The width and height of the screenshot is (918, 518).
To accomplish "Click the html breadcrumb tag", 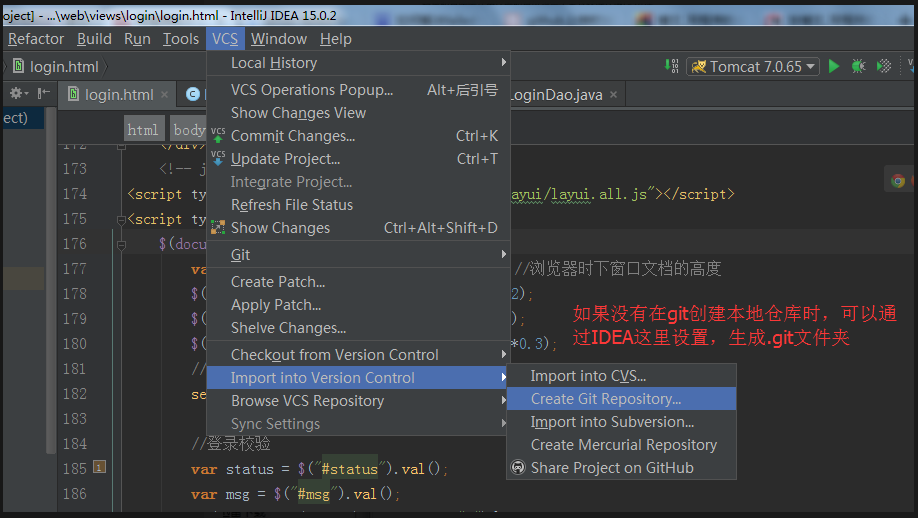I will point(143,129).
